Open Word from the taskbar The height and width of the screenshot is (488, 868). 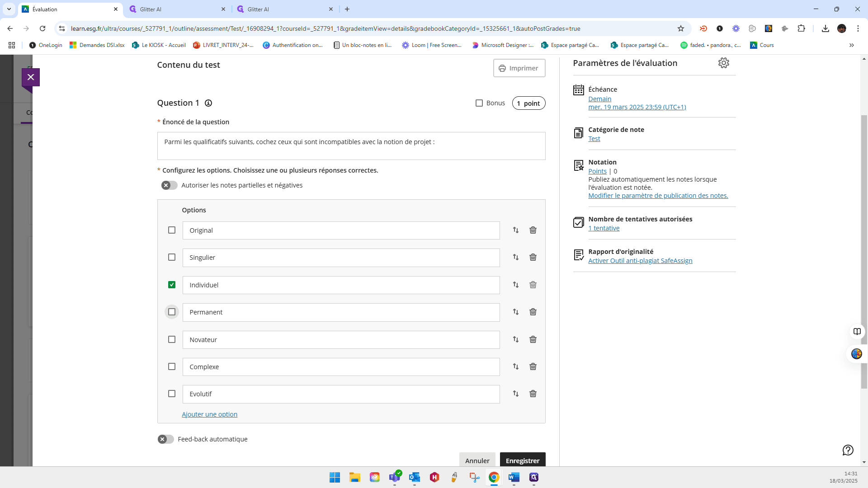[x=514, y=477]
